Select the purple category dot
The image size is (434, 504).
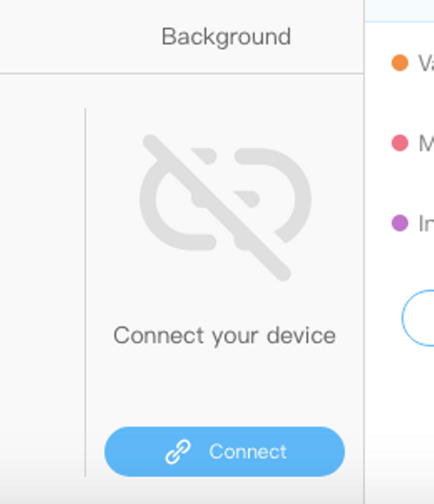400,223
